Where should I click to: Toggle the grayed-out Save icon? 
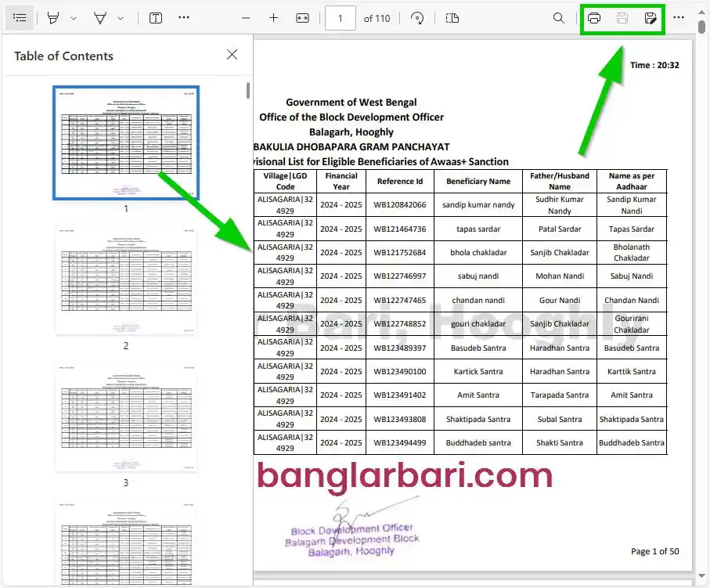tap(622, 17)
